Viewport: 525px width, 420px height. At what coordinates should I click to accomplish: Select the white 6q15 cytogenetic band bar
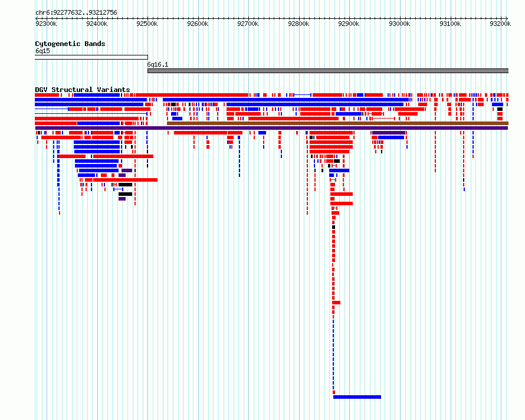[x=91, y=57]
